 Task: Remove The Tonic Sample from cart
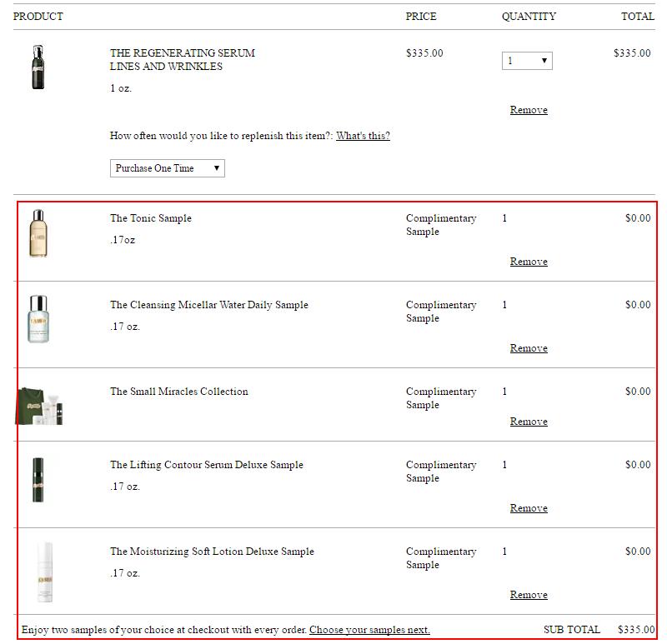pyautogui.click(x=529, y=262)
